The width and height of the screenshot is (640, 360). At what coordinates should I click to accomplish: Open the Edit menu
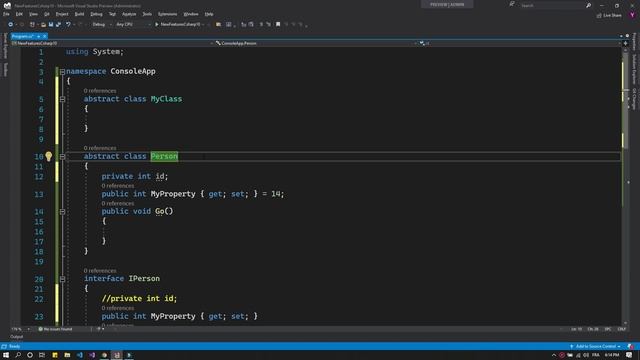[x=19, y=14]
